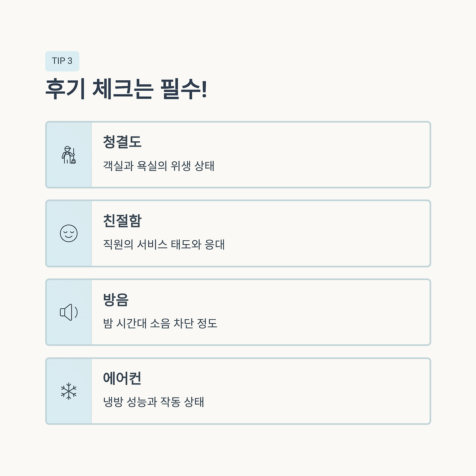The height and width of the screenshot is (476, 476).
Task: Select the TIP 3 badge
Action: click(x=62, y=61)
